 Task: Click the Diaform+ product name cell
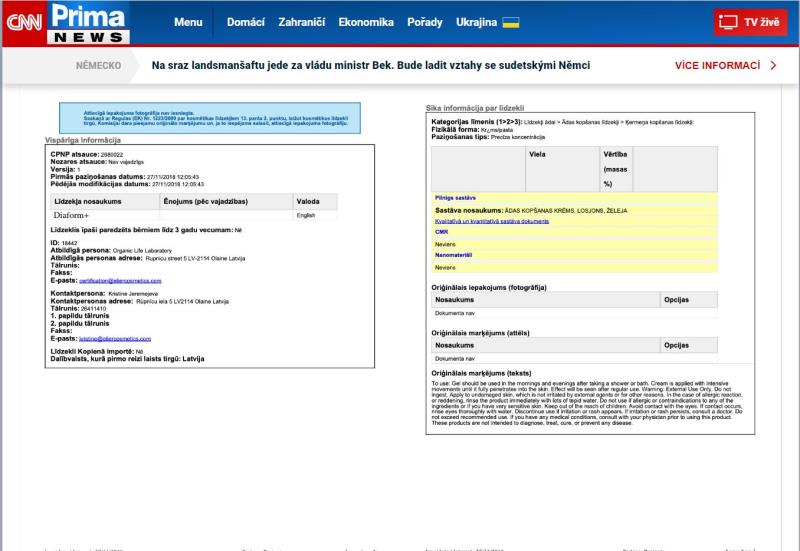click(x=105, y=215)
